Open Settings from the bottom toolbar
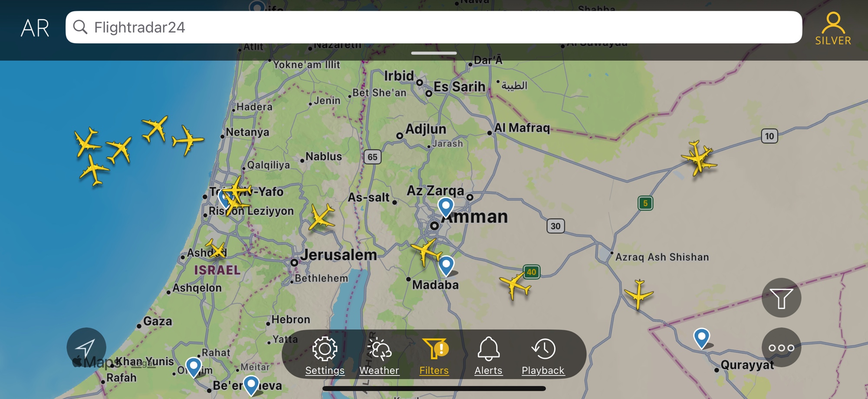 (325, 356)
